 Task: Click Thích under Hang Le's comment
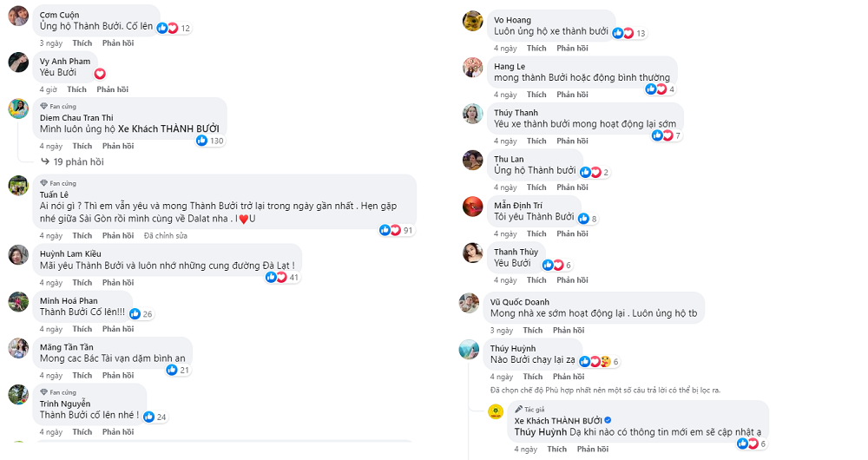point(536,95)
